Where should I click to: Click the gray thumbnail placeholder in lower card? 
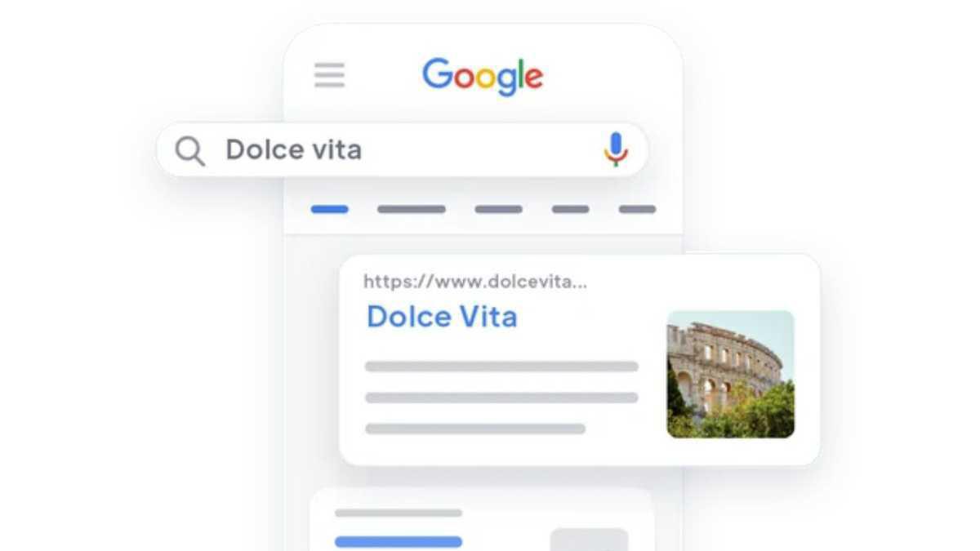coord(589,540)
